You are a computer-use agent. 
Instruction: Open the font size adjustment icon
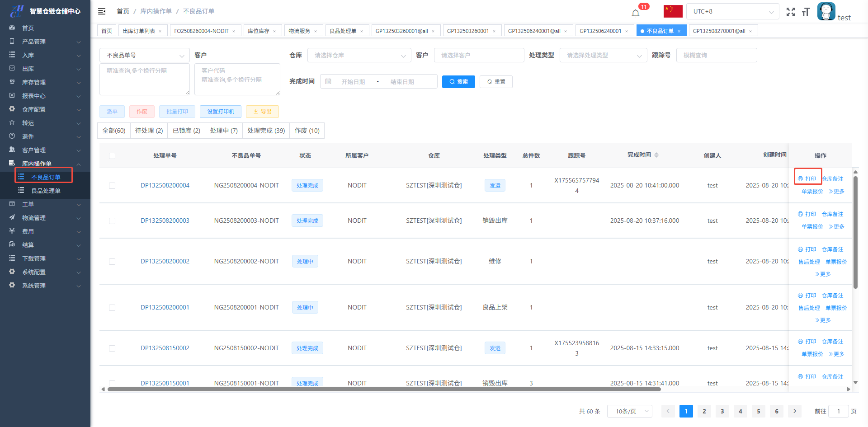pos(806,12)
